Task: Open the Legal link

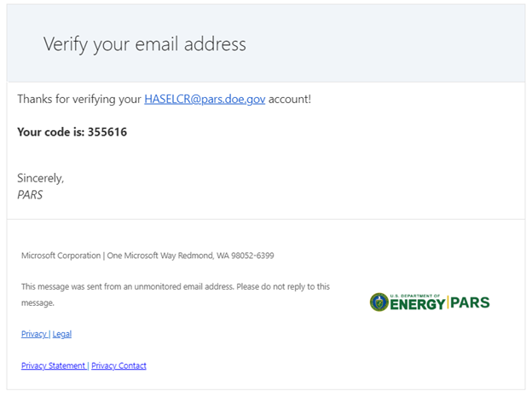Action: [x=62, y=334]
